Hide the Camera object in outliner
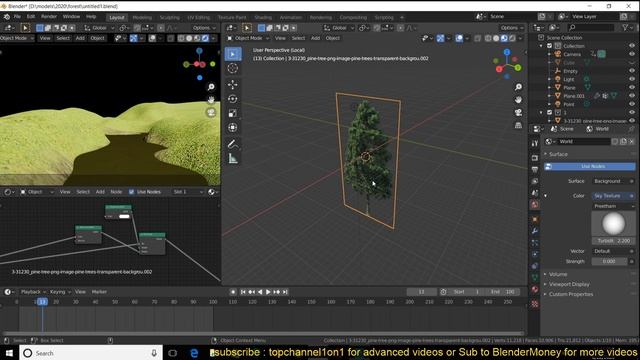Image resolution: width=640 pixels, height=360 pixels. click(632, 54)
